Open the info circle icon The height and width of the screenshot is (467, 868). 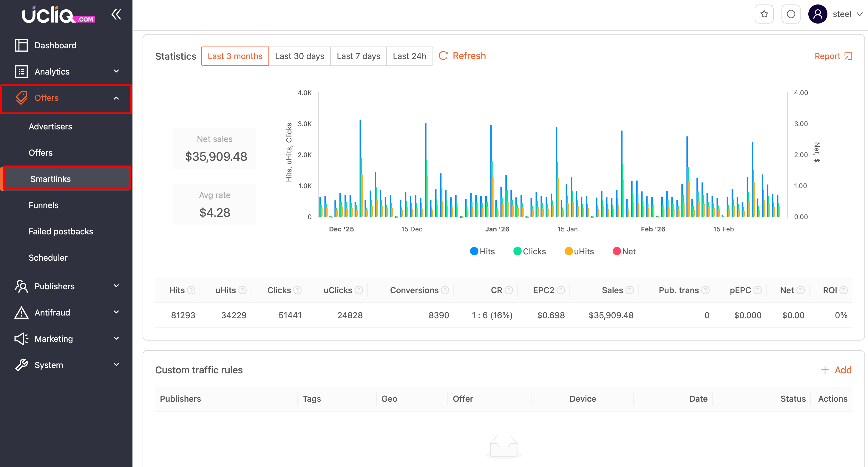coord(790,14)
